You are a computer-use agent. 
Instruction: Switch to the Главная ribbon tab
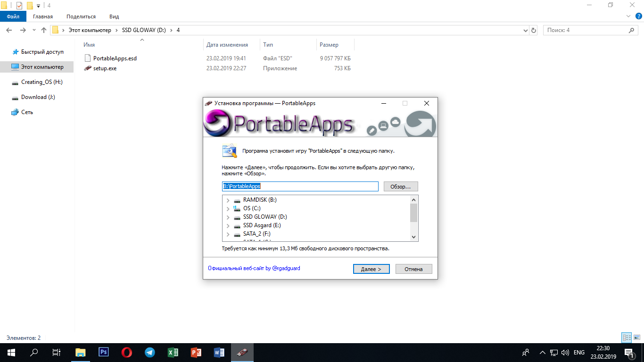[x=43, y=16]
